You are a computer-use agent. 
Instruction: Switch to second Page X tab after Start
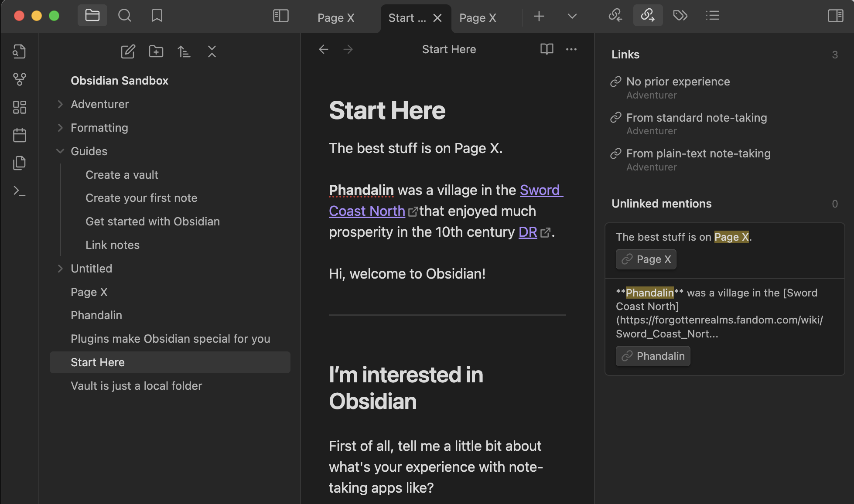478,18
